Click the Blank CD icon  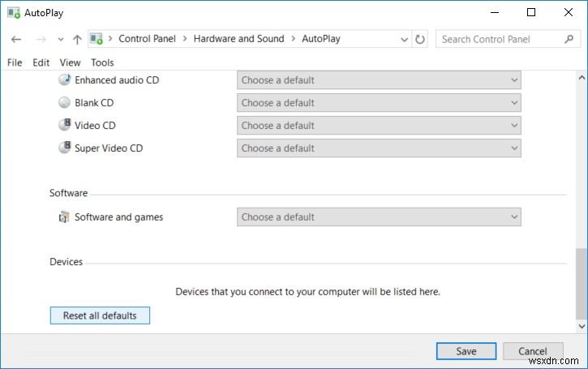pos(65,103)
